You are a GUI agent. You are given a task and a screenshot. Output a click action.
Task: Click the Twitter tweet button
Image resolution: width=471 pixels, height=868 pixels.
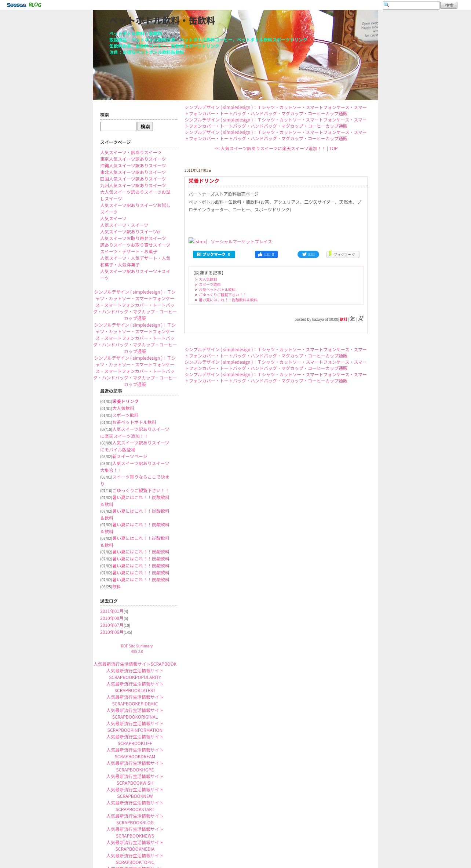pyautogui.click(x=308, y=254)
